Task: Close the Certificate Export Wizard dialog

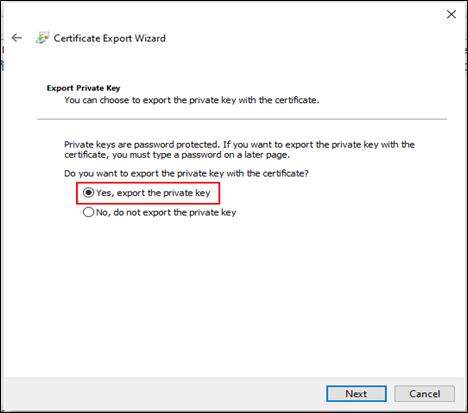Action: point(451,14)
